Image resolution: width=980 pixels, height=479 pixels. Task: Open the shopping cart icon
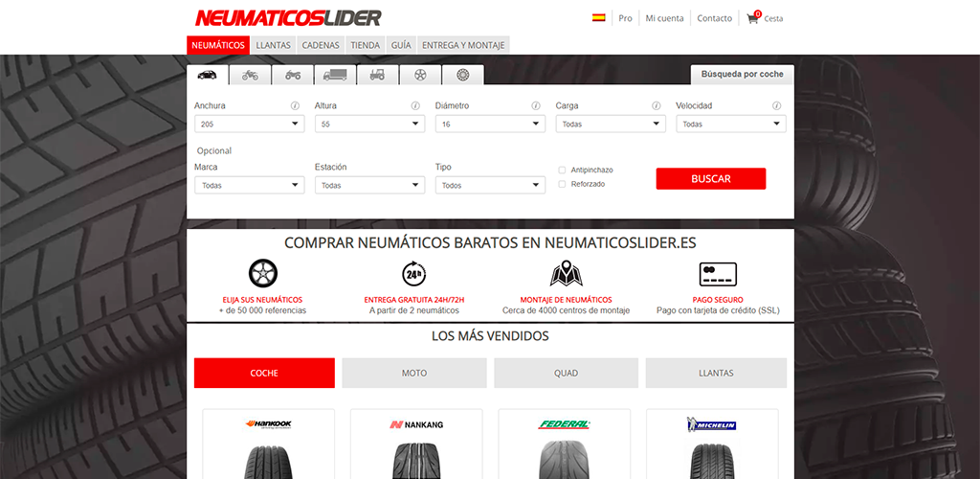coord(752,18)
